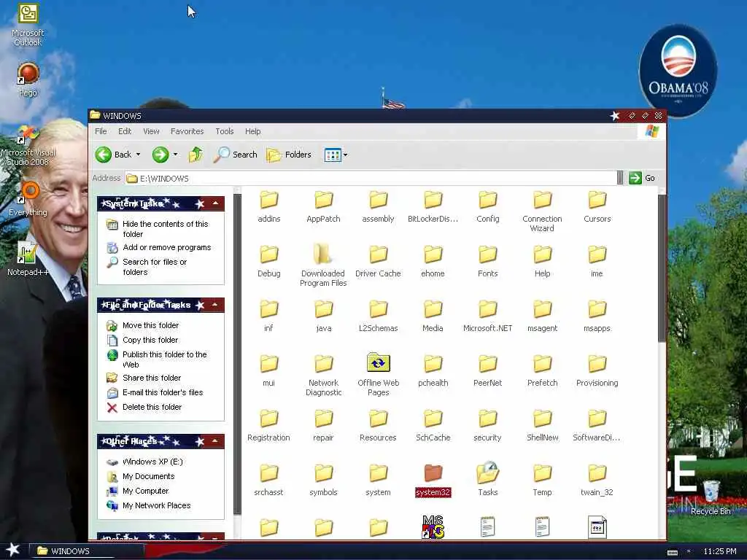Open the Forward history dropdown arrow
Screen dimensions: 747x560
click(175, 155)
